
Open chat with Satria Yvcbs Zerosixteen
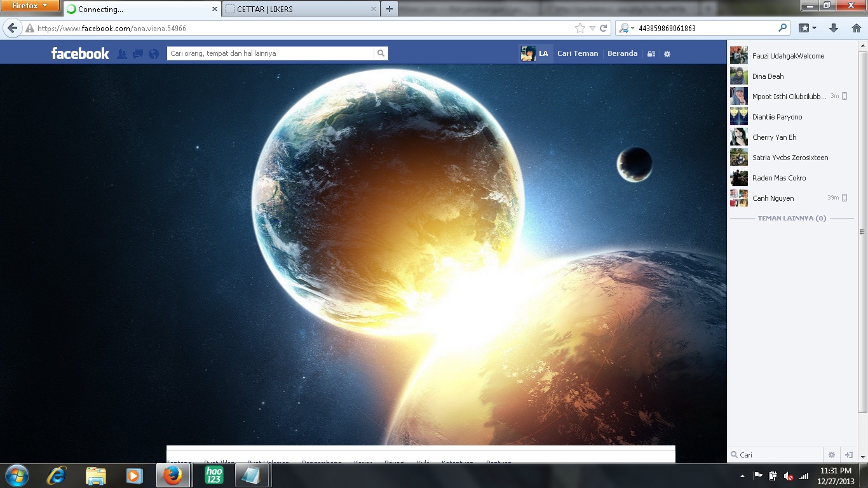click(x=790, y=158)
